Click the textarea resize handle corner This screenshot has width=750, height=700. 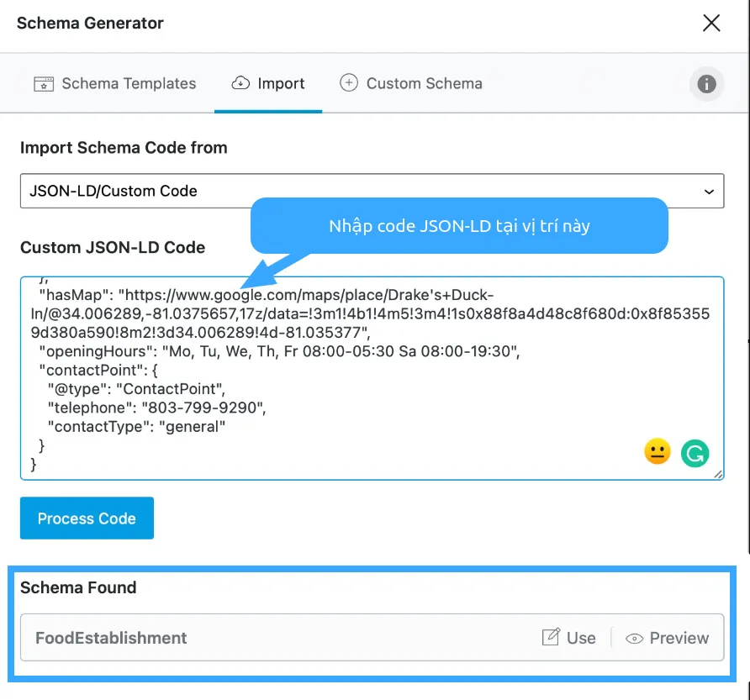(718, 474)
